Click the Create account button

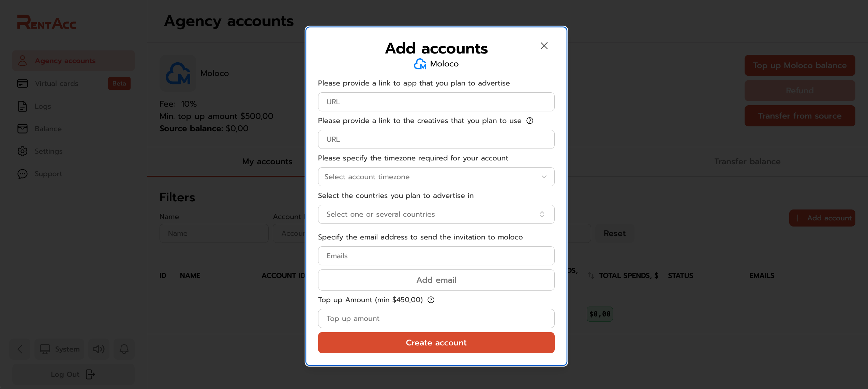pyautogui.click(x=436, y=343)
